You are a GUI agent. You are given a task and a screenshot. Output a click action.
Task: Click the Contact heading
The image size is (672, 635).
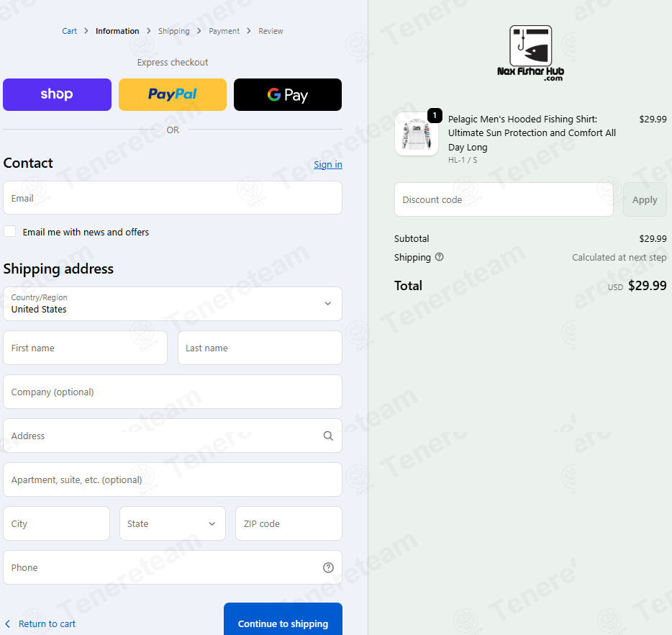pyautogui.click(x=28, y=163)
